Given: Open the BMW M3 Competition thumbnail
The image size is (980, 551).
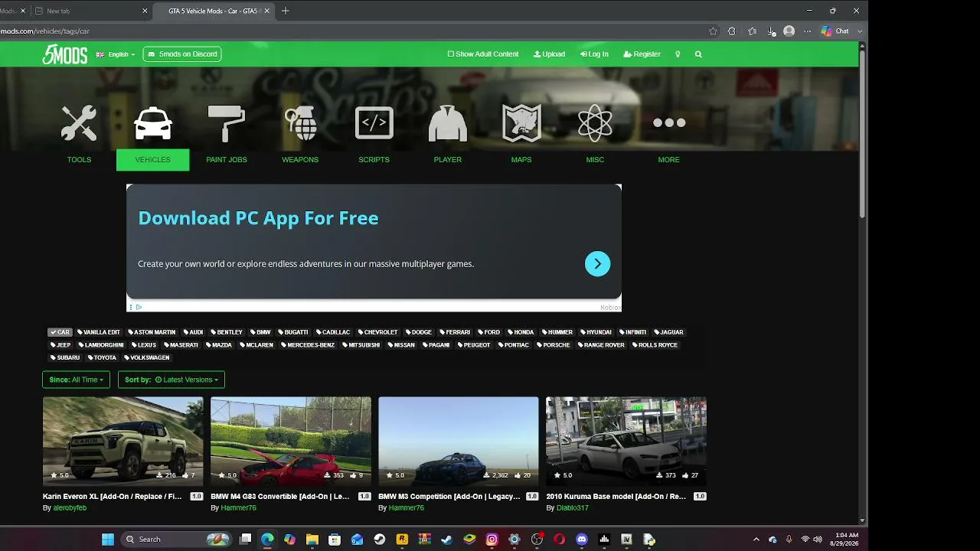Looking at the screenshot, I should tap(459, 441).
